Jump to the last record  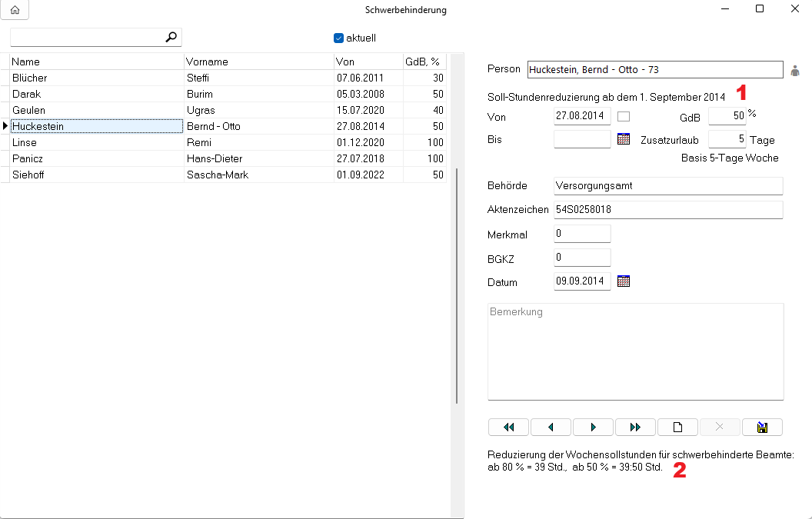tap(635, 428)
